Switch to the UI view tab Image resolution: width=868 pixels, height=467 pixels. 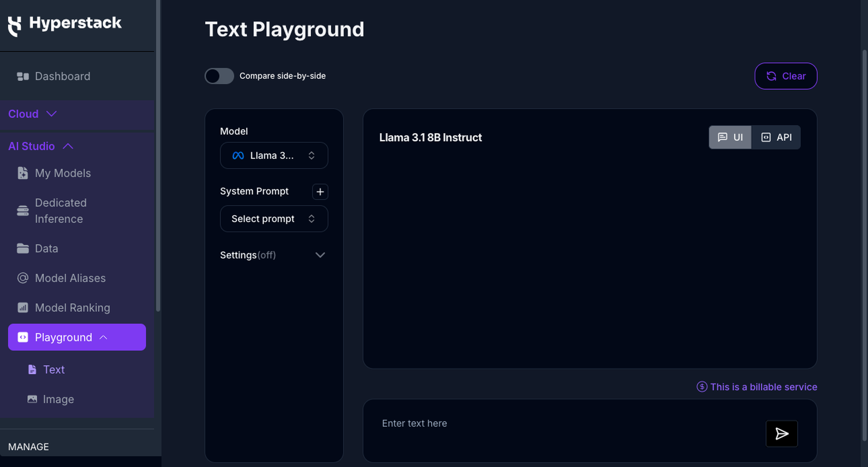point(730,137)
